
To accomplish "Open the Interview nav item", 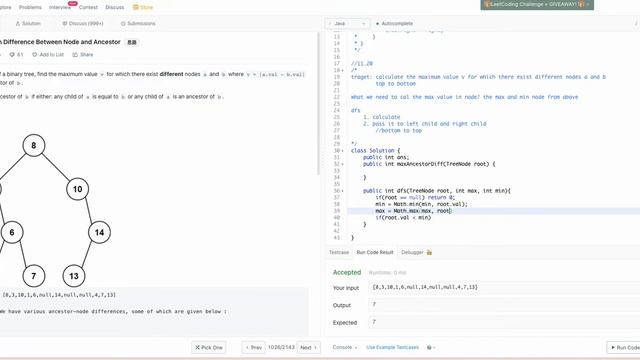I will pyautogui.click(x=60, y=7).
